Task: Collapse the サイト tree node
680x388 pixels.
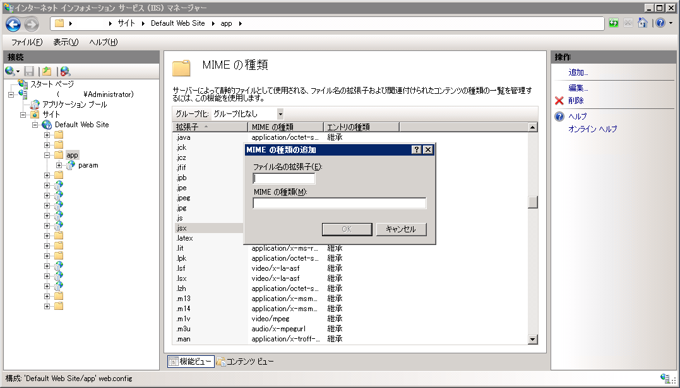Action: pos(23,115)
